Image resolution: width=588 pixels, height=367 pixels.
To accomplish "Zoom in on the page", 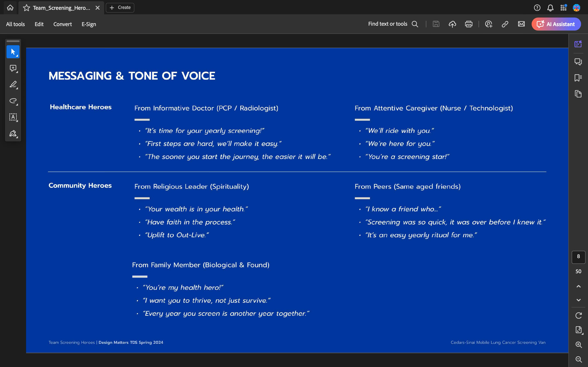I will [579, 345].
